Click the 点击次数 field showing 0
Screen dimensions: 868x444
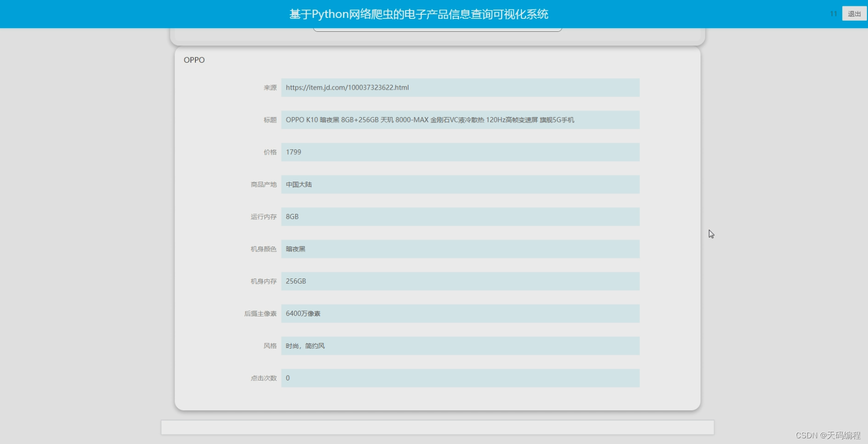click(460, 378)
